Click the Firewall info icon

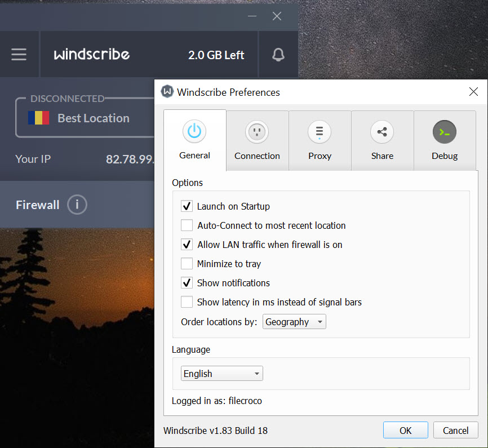[x=77, y=205]
